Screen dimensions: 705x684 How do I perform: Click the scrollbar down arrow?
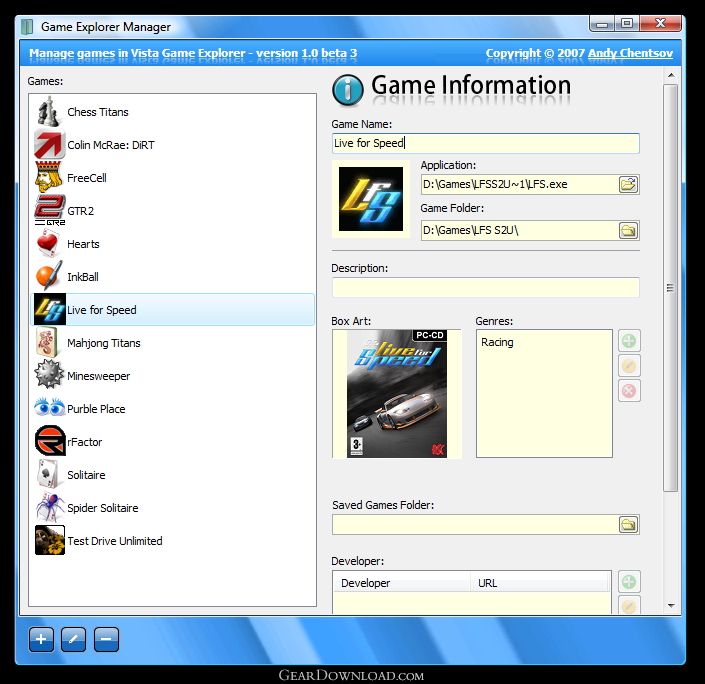[x=671, y=606]
